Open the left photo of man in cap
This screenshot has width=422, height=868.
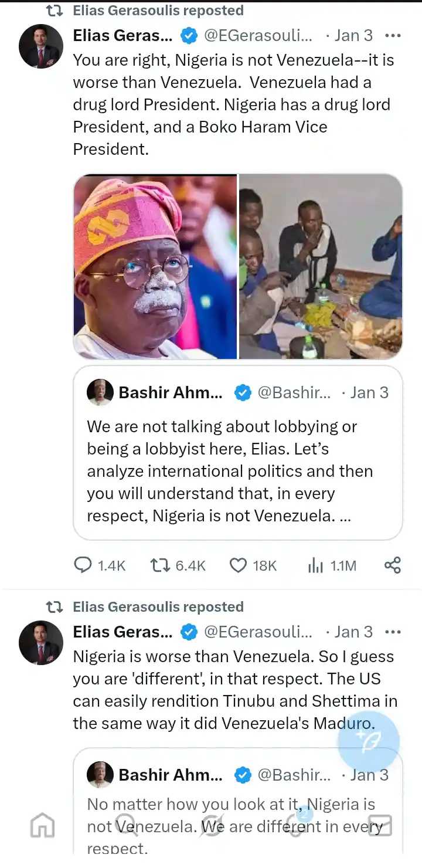click(x=155, y=266)
